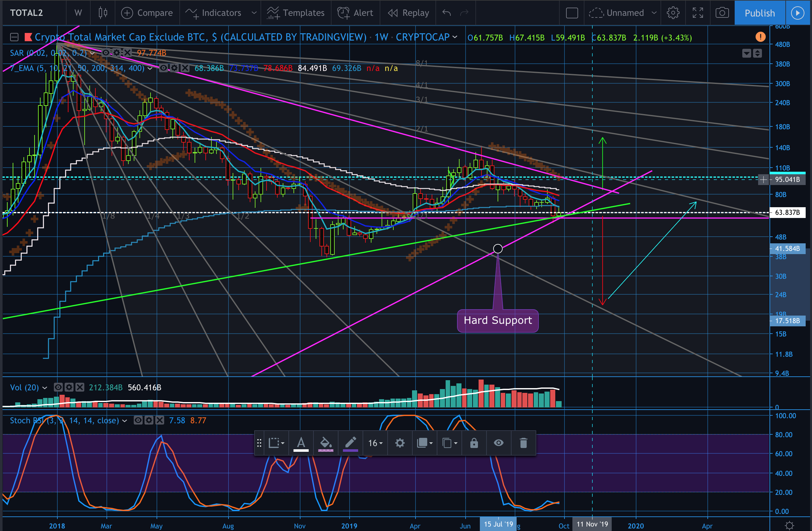The width and height of the screenshot is (812, 531).
Task: Open the Templates menu
Action: 296,13
